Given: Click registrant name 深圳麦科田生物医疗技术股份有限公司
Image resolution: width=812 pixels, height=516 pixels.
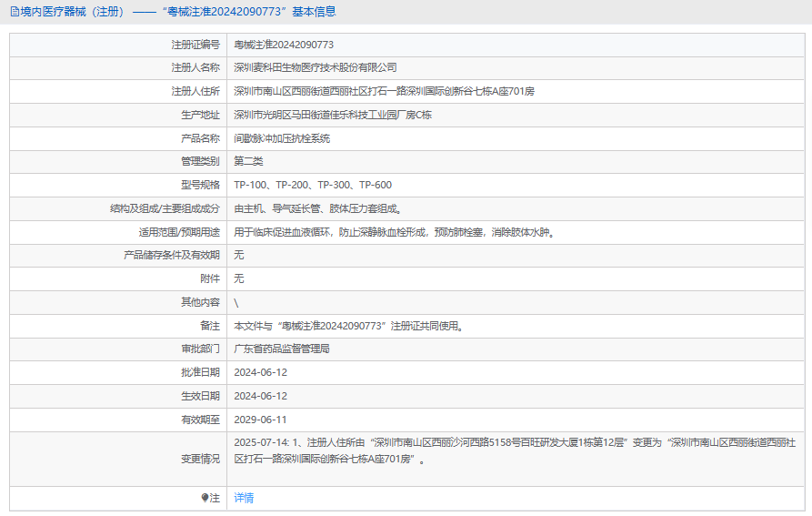Looking at the screenshot, I should pos(316,68).
